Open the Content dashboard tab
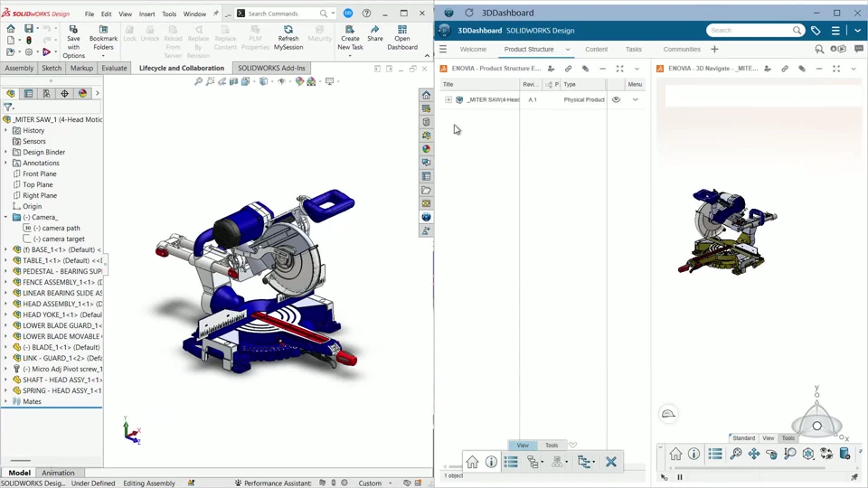Image resolution: width=868 pixels, height=488 pixels. (596, 49)
